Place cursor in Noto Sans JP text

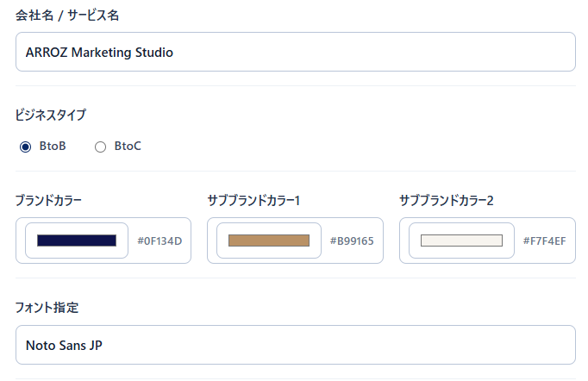[64, 345]
